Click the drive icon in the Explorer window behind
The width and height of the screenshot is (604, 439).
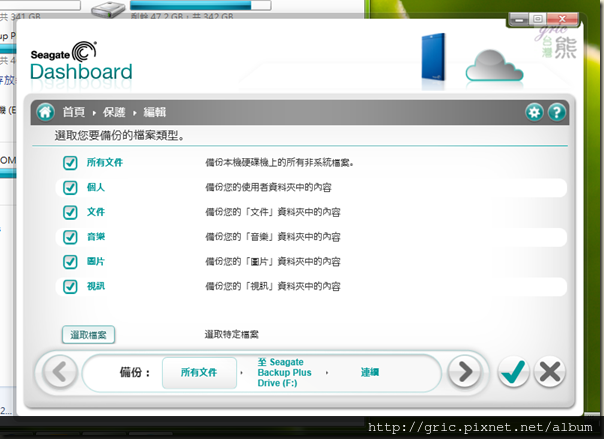pos(108,9)
